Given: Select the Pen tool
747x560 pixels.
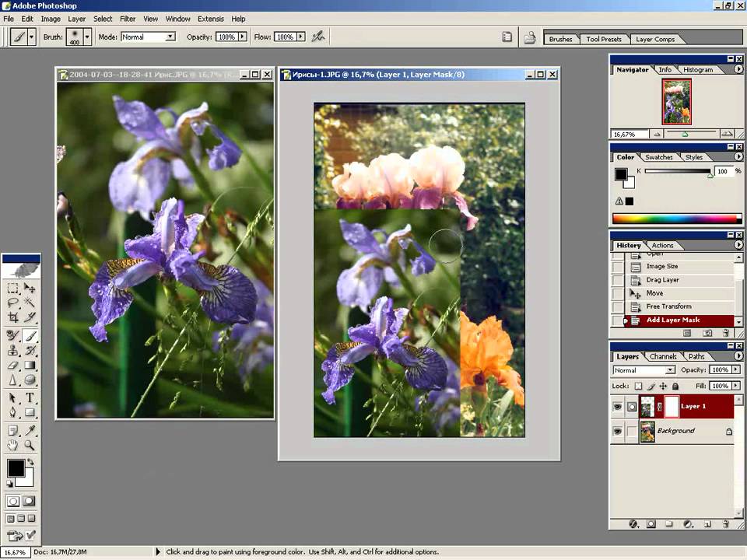Looking at the screenshot, I should tap(13, 412).
